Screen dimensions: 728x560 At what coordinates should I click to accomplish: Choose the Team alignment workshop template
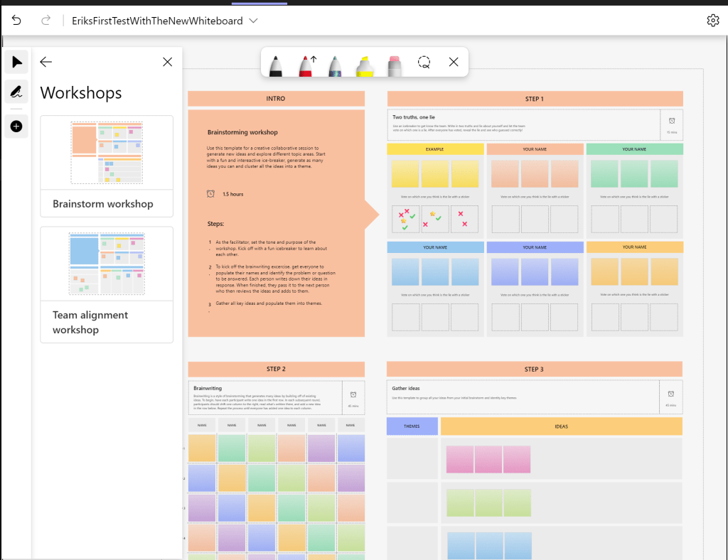[x=107, y=284]
